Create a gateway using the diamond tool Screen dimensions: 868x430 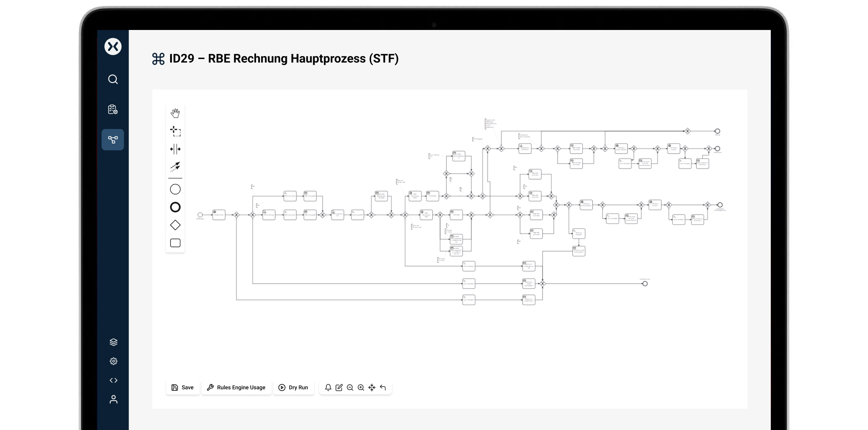175,225
